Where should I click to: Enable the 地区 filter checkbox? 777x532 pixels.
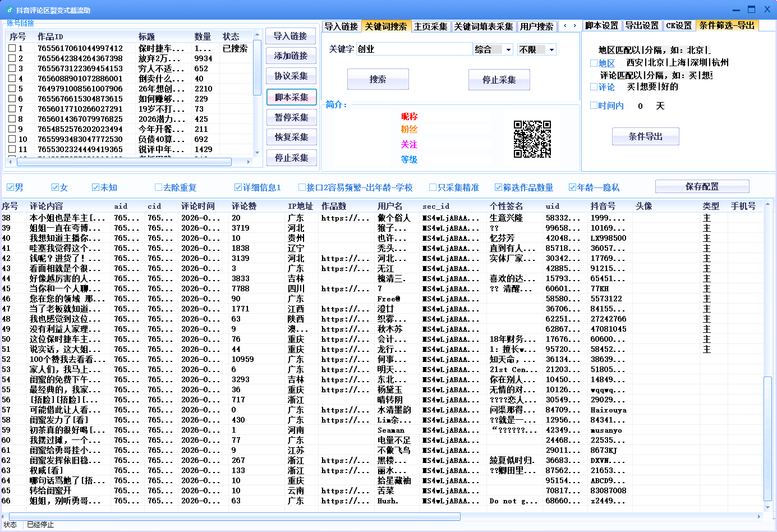(594, 63)
